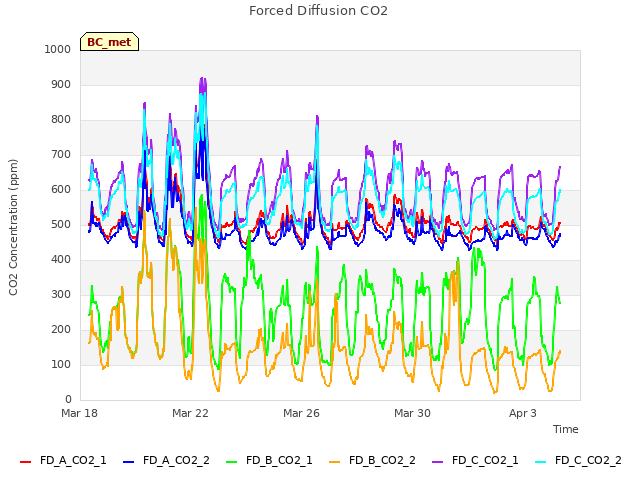This screenshot has width=640, height=480.
Task: Click the 1000 y-axis tick label
Action: [x=58, y=49]
